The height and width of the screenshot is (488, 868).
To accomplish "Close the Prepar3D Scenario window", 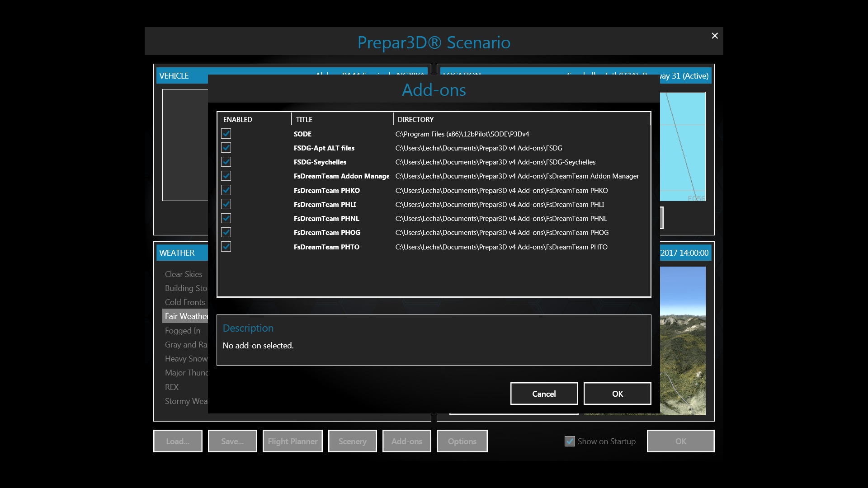I will [715, 36].
